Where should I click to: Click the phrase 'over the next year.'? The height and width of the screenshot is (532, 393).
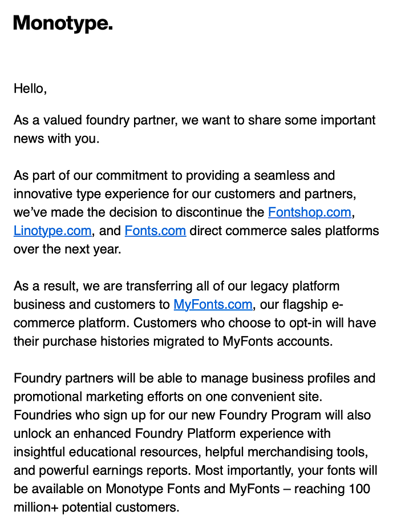[x=67, y=249]
